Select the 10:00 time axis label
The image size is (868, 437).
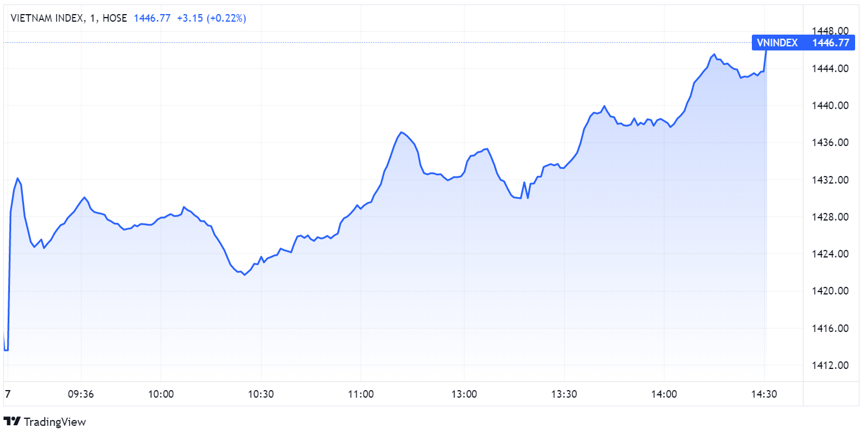(x=161, y=394)
